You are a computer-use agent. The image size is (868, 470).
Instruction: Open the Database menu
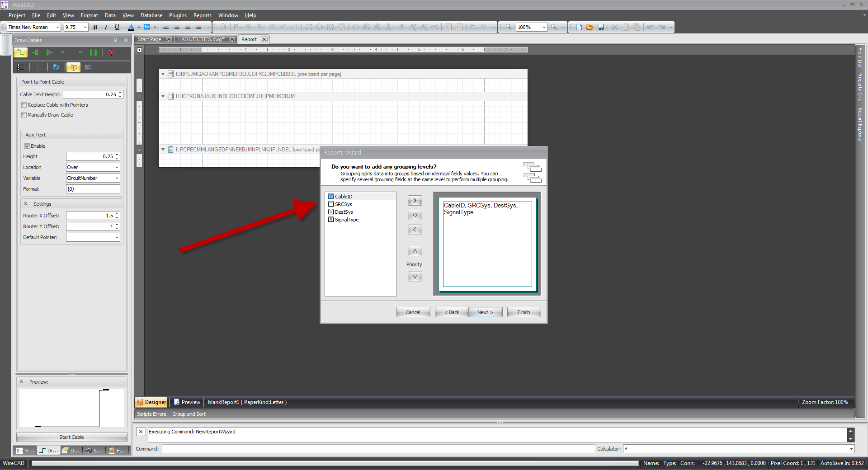tap(151, 15)
